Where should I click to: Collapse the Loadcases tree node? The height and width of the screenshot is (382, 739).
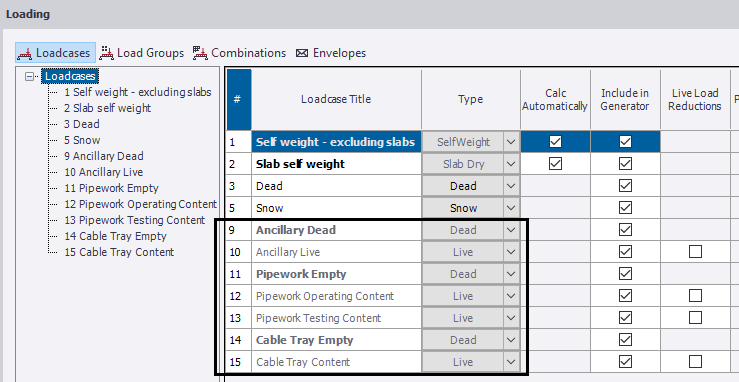click(x=30, y=76)
